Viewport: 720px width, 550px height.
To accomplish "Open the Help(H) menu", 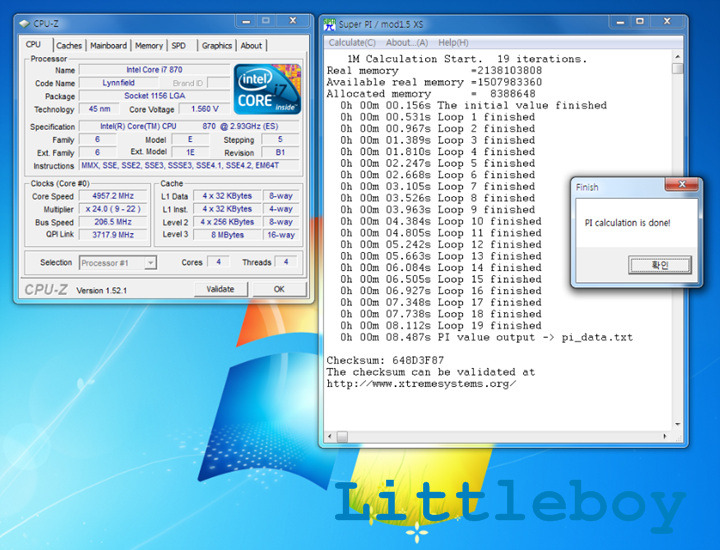I will click(453, 43).
